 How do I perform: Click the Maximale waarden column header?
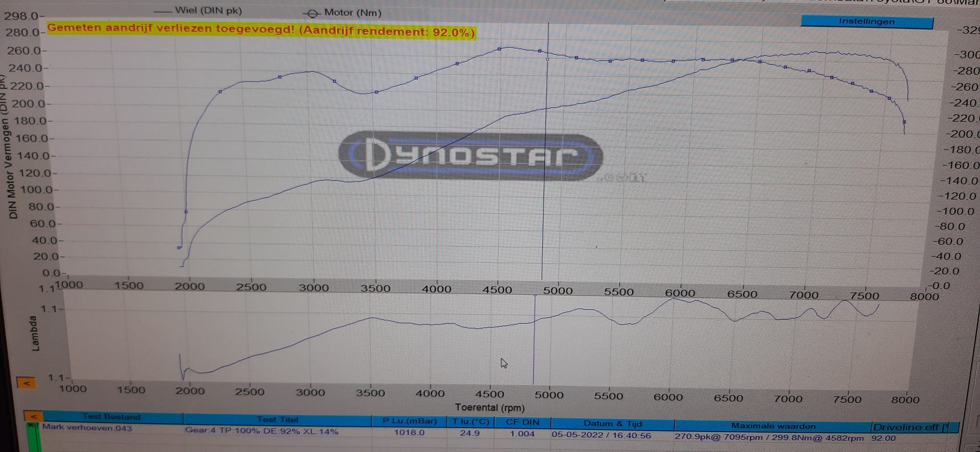773,426
